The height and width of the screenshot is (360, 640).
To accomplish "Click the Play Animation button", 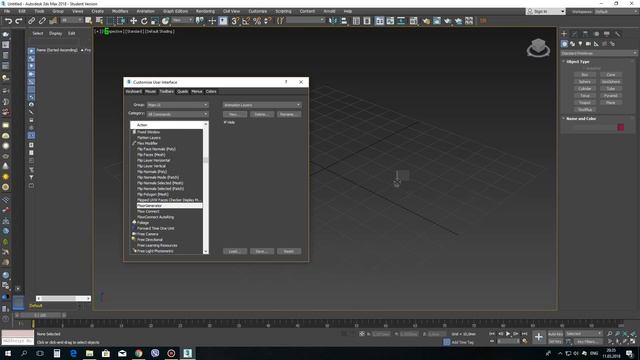I will point(508,334).
